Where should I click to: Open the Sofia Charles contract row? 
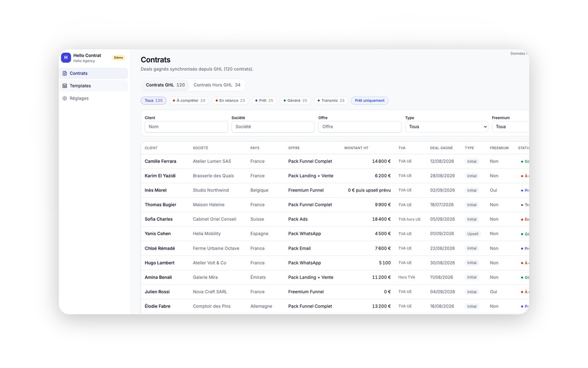click(x=335, y=219)
